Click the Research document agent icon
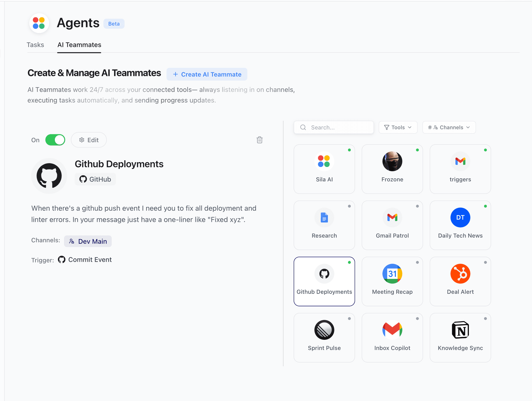The height and width of the screenshot is (401, 532). pos(324,218)
